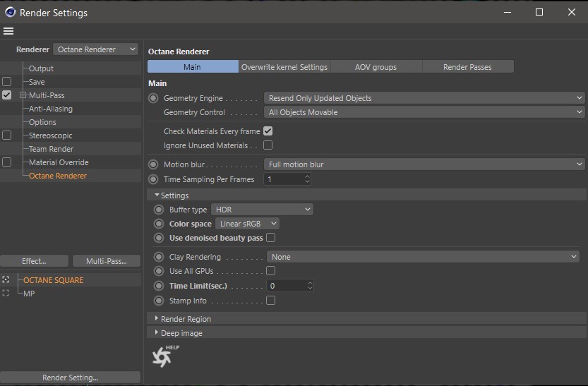Click the Effect... button
This screenshot has height=386, width=588.
34,261
